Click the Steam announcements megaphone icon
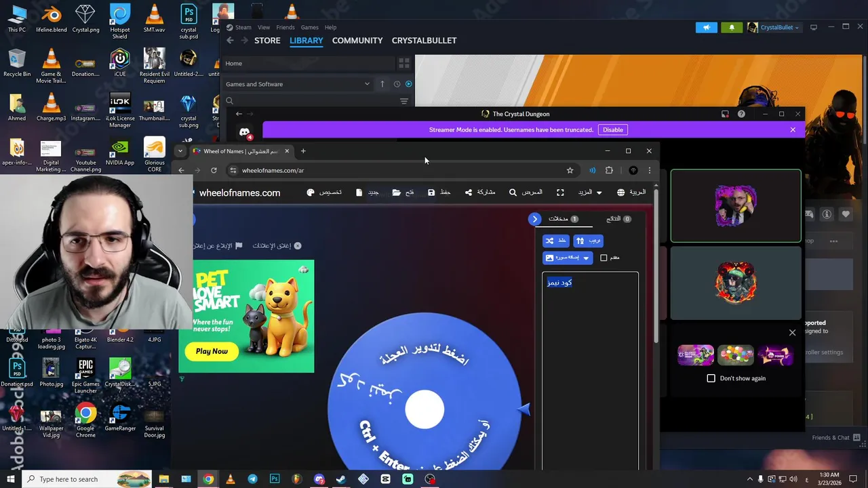Screen dimensions: 868x488 click(x=707, y=28)
